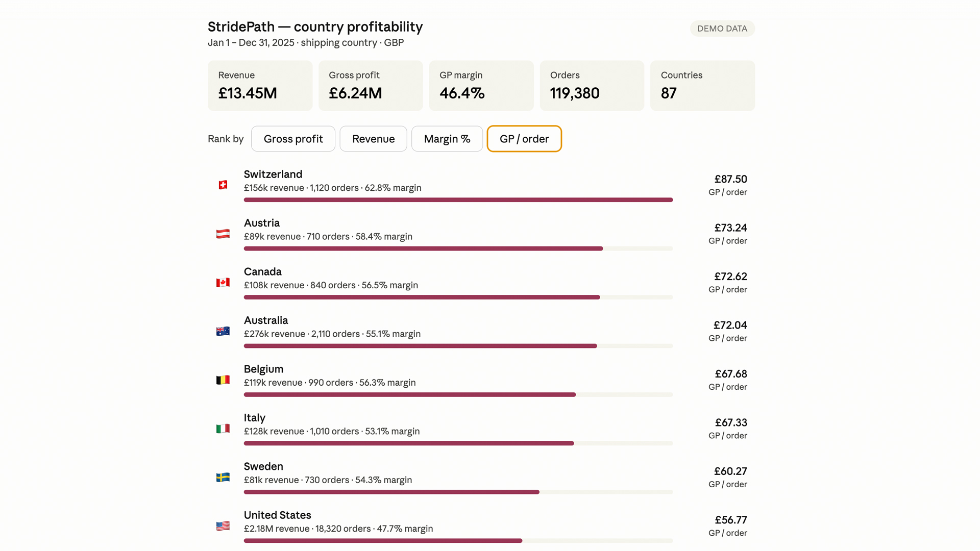Rank countries by Gross profit
This screenshot has height=551, width=980.
[x=293, y=139]
